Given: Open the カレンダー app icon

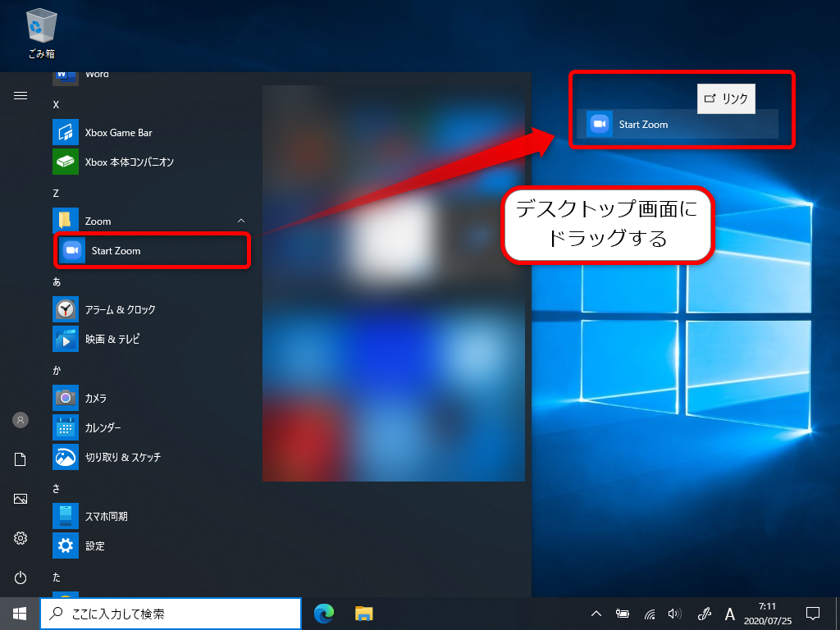Looking at the screenshot, I should (66, 427).
